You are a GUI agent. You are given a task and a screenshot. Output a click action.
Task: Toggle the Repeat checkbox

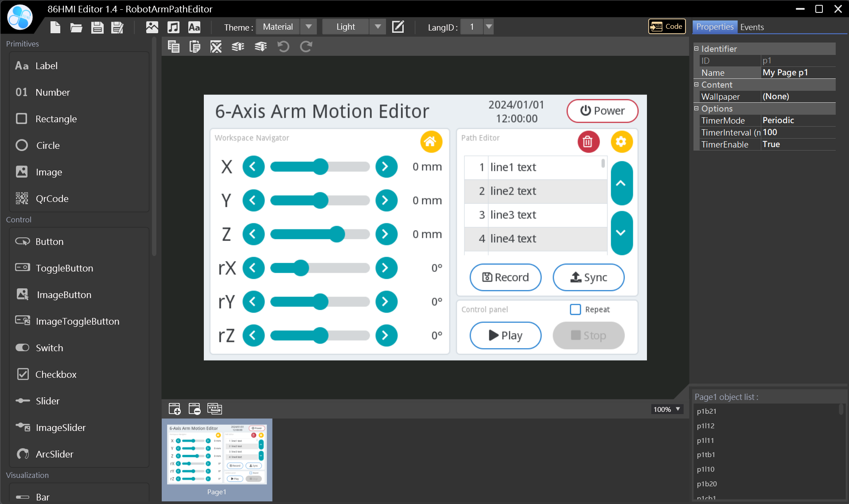575,310
